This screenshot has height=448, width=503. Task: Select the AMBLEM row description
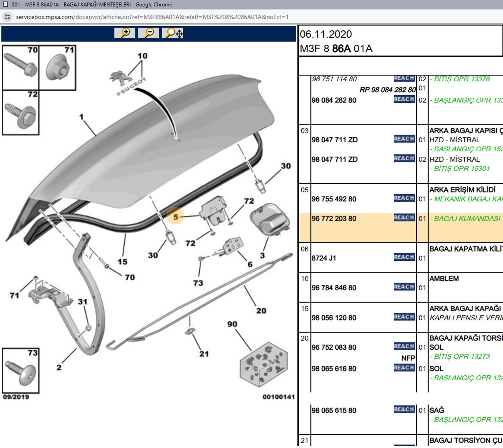point(444,279)
